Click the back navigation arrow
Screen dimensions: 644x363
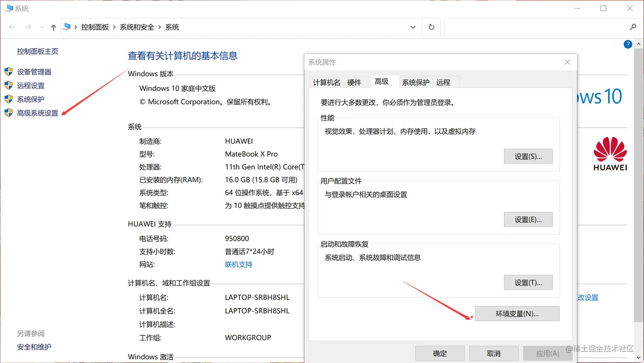12,27
